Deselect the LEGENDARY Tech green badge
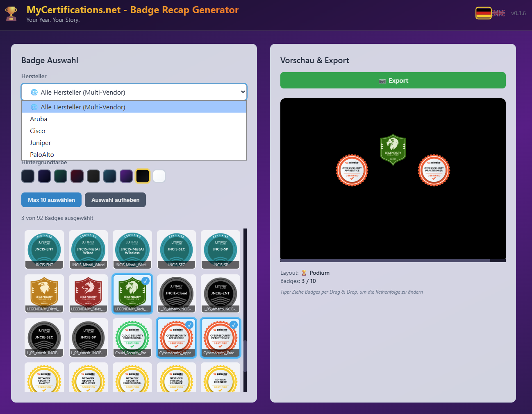This screenshot has height=414, width=532. (132, 293)
